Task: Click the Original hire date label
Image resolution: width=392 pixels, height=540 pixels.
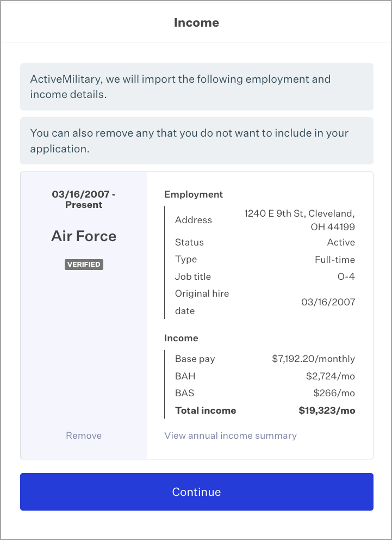Action: click(202, 302)
